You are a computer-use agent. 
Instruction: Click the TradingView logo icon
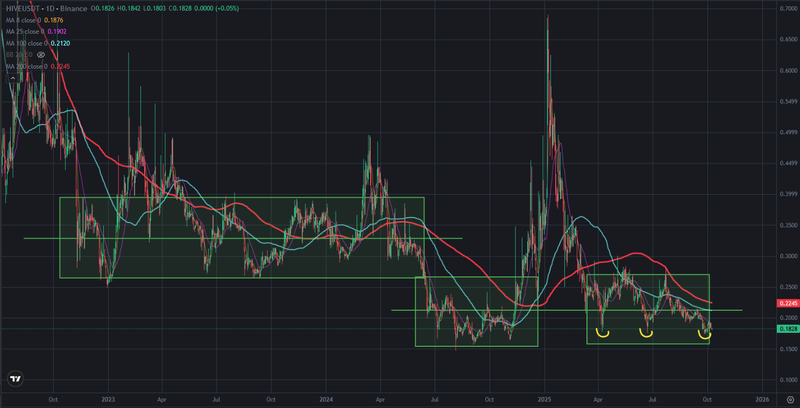point(16,379)
